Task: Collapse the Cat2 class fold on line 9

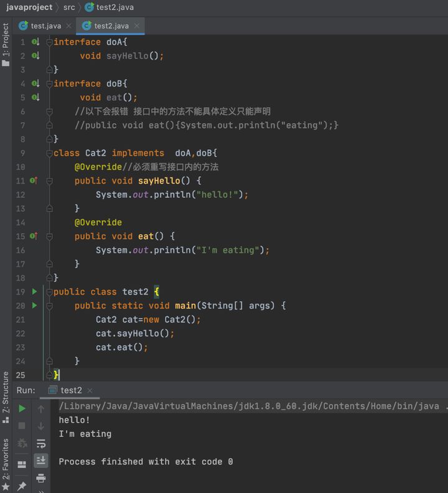Action: point(49,153)
